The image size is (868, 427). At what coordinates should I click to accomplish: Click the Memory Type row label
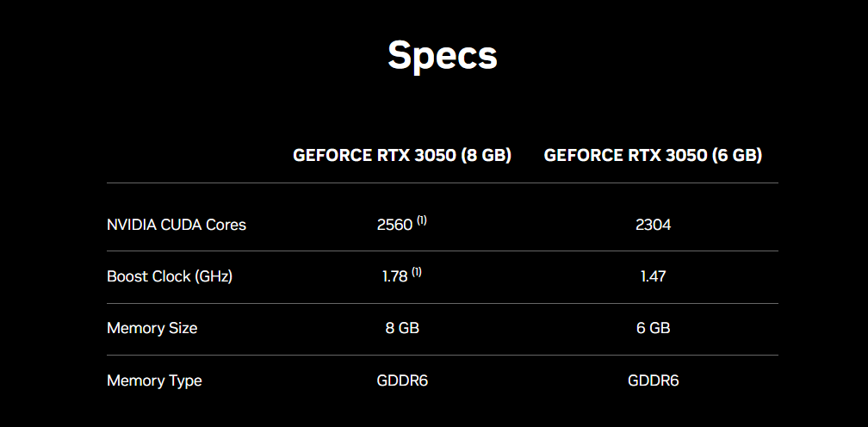[x=154, y=380]
